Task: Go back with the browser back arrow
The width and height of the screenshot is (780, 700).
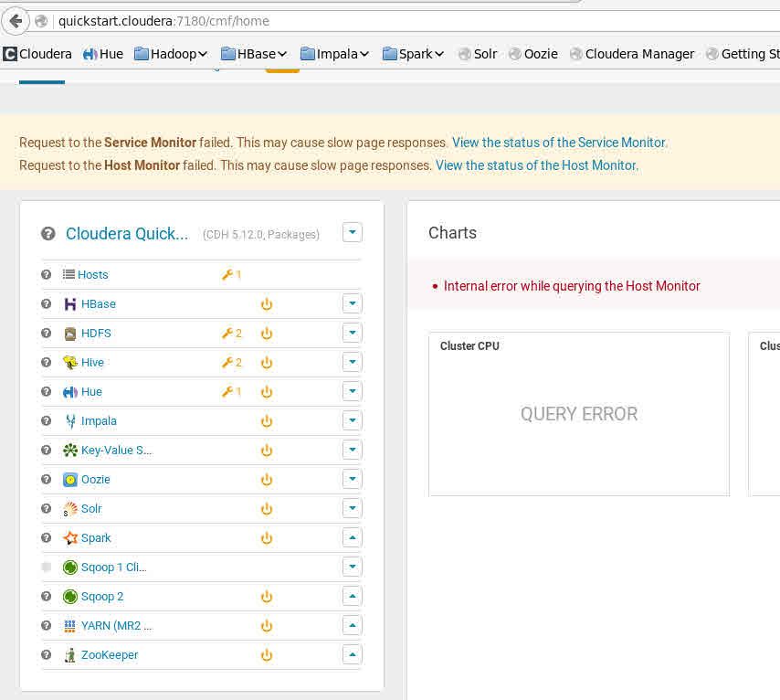Action: coord(16,21)
